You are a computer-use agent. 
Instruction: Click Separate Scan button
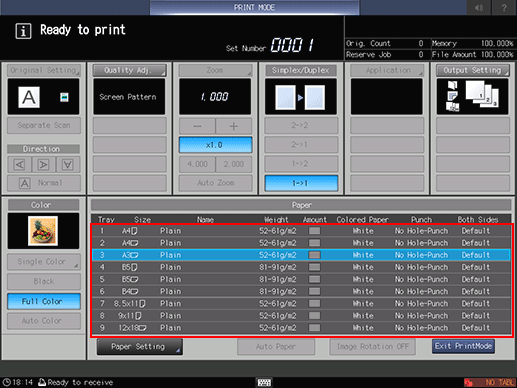44,125
